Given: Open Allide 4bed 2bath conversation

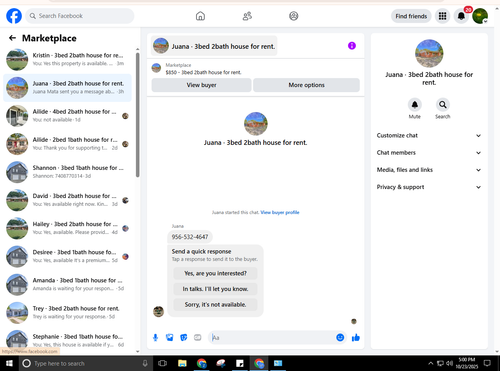Looking at the screenshot, I should [x=67, y=116].
